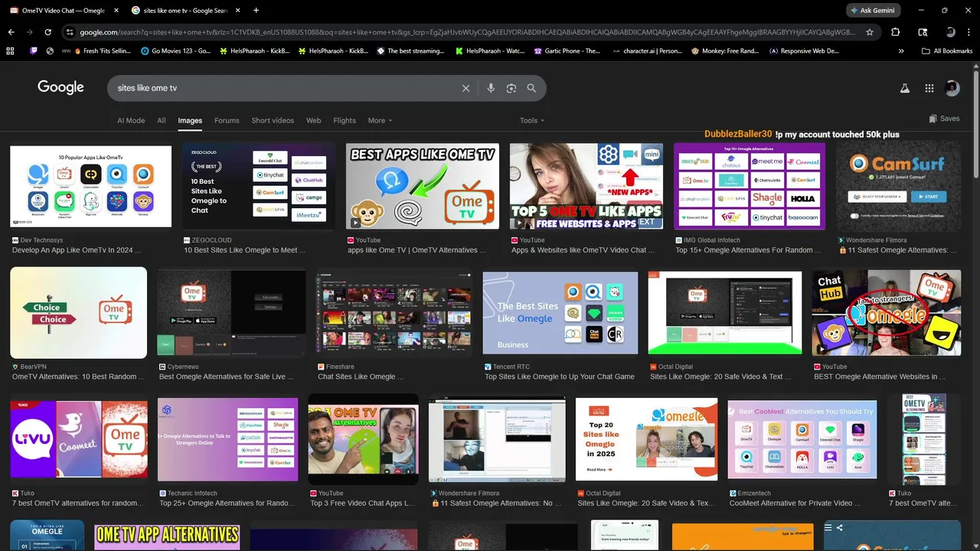Screen dimensions: 980x551
Task: Open Best CooMeet Alternatives thumbnail
Action: click(802, 440)
